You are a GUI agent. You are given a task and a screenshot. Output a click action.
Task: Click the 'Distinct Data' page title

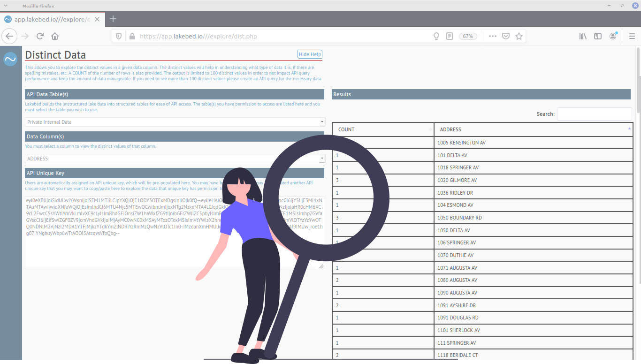55,55
